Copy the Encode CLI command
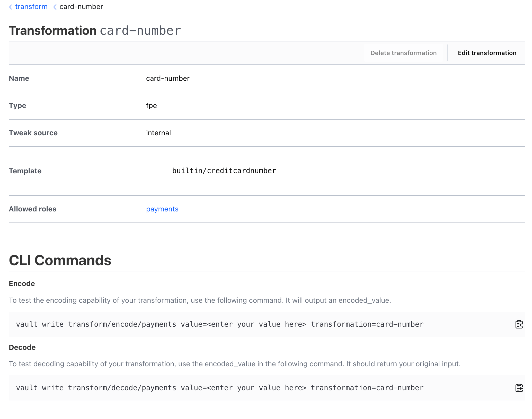The width and height of the screenshot is (532, 419). point(519,324)
